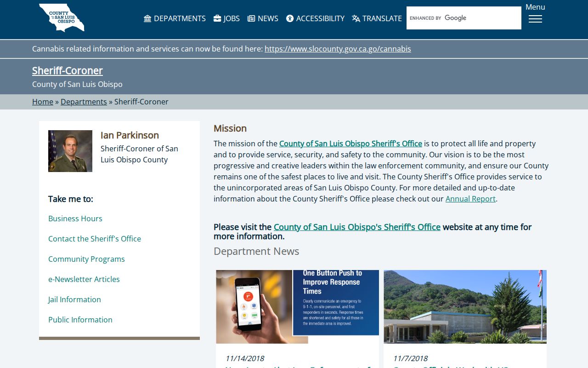Viewport: 588px width, 368px height.
Task: Click the 11/14/2018 news date
Action: pyautogui.click(x=245, y=358)
